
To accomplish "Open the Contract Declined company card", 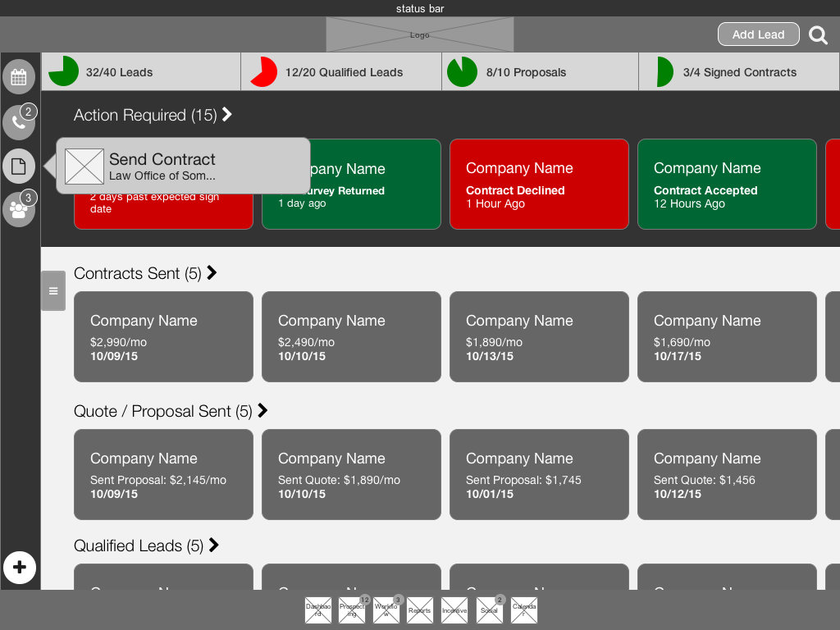I will 539,185.
